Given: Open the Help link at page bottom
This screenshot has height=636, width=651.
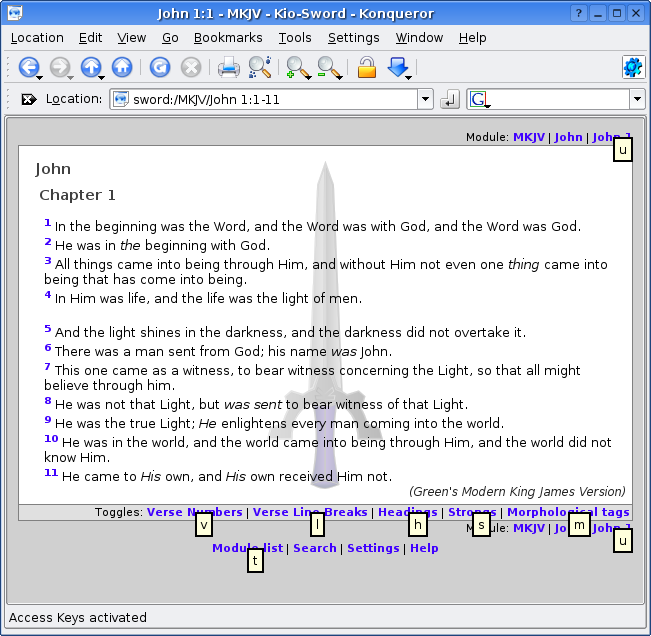Looking at the screenshot, I should coord(424,548).
